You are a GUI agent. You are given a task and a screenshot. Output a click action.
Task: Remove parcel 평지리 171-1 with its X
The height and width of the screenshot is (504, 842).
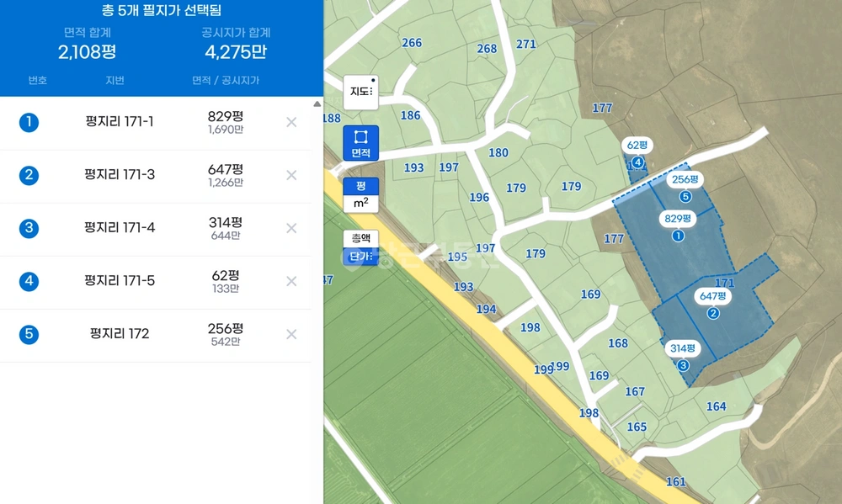pyautogui.click(x=291, y=122)
